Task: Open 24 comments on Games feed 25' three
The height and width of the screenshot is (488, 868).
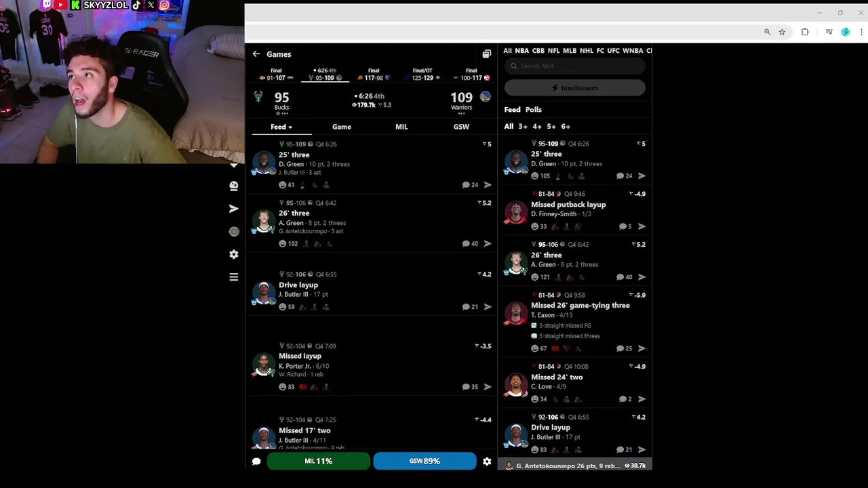Action: (x=470, y=185)
